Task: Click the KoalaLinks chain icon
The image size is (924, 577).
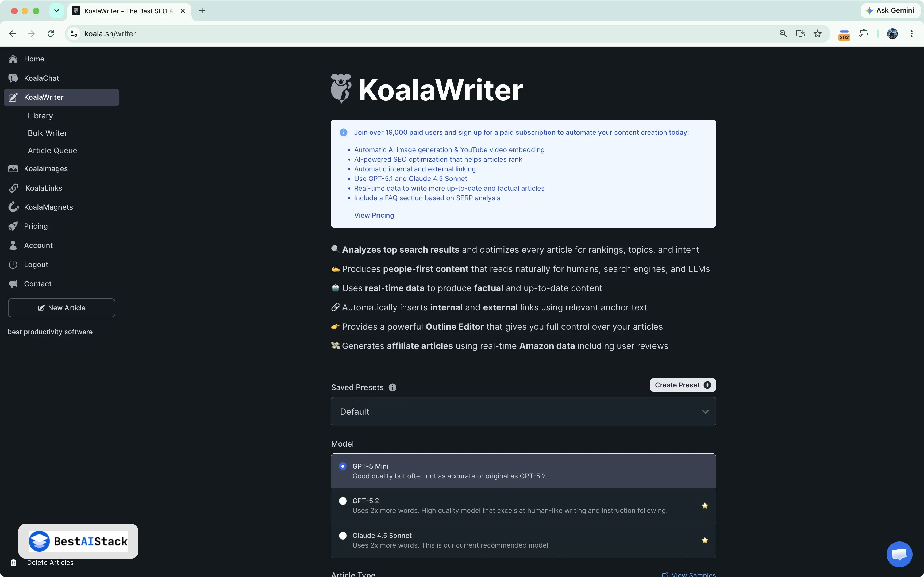Action: tap(13, 188)
